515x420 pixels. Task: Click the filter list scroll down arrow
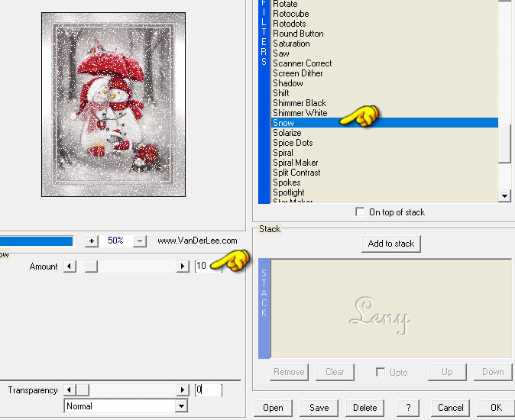pyautogui.click(x=504, y=196)
